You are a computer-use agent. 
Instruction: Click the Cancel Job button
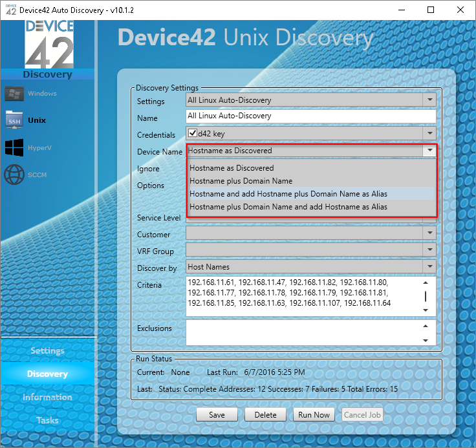(x=362, y=414)
